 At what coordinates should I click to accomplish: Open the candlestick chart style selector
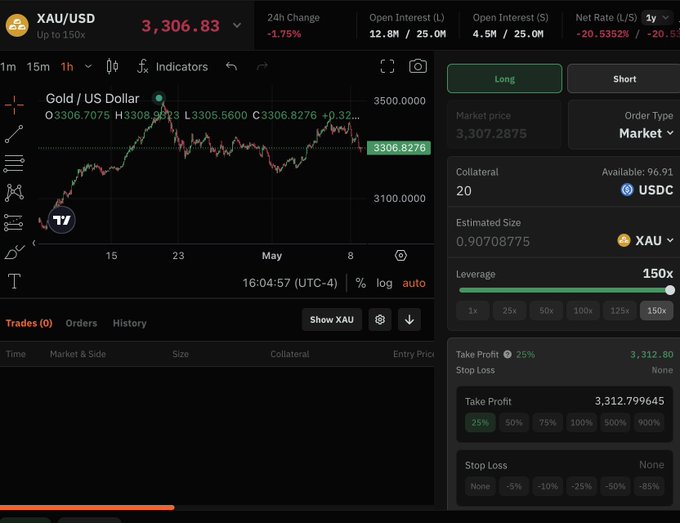coord(112,66)
